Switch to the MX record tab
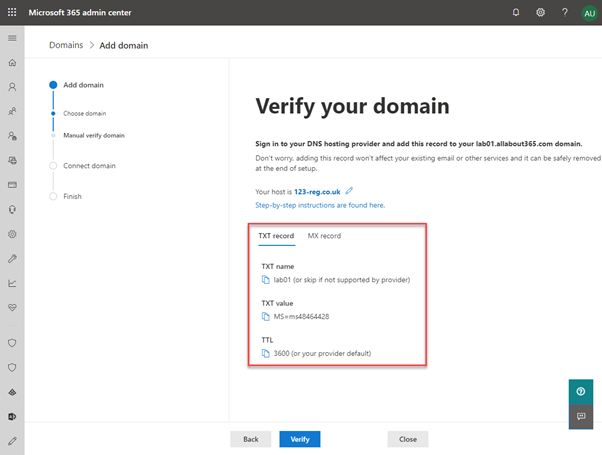Viewport: 602px width, 455px height. pos(324,236)
